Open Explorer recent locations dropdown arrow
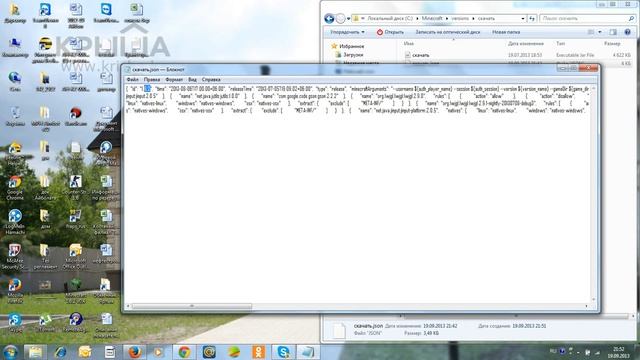 point(348,18)
